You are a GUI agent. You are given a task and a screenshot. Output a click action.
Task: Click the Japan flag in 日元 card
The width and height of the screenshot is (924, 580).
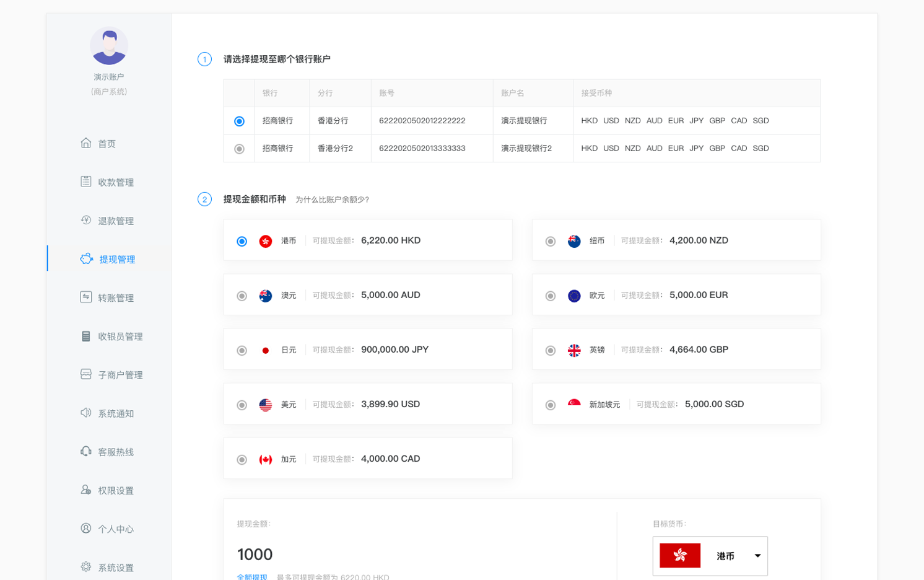[266, 350]
